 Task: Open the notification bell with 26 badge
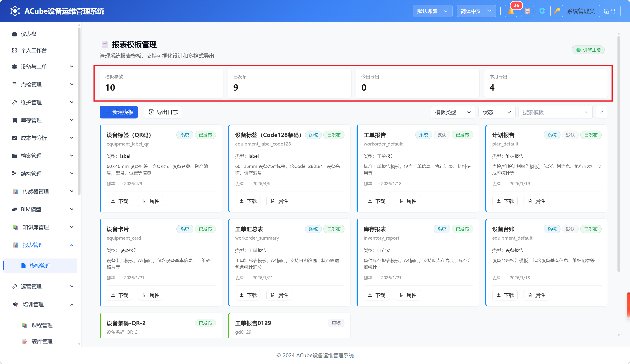coord(511,11)
